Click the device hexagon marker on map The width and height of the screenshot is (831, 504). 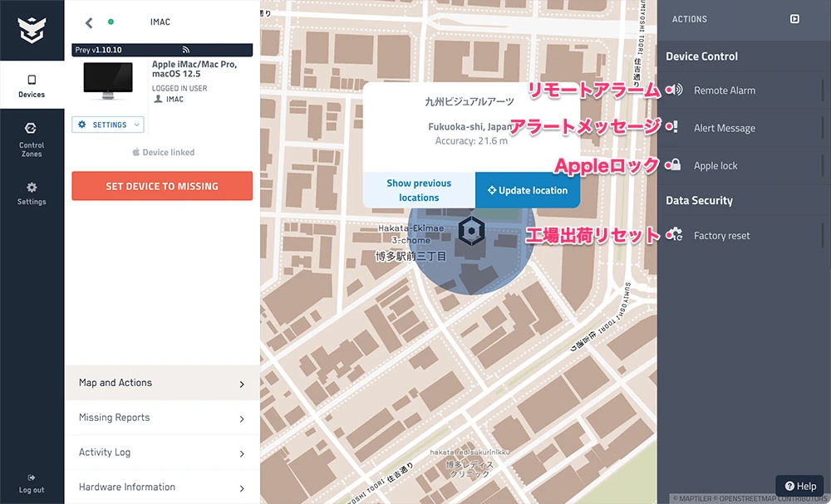[x=471, y=232]
